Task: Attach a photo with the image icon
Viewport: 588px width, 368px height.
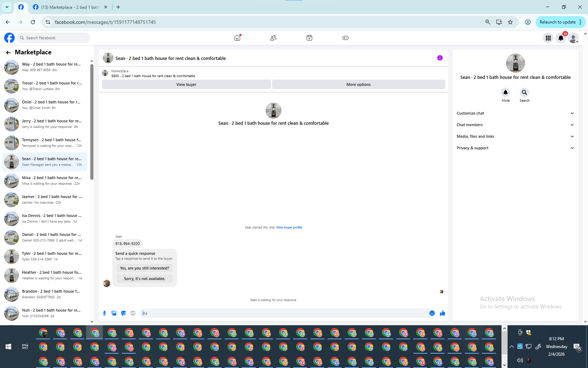Action: tap(114, 313)
